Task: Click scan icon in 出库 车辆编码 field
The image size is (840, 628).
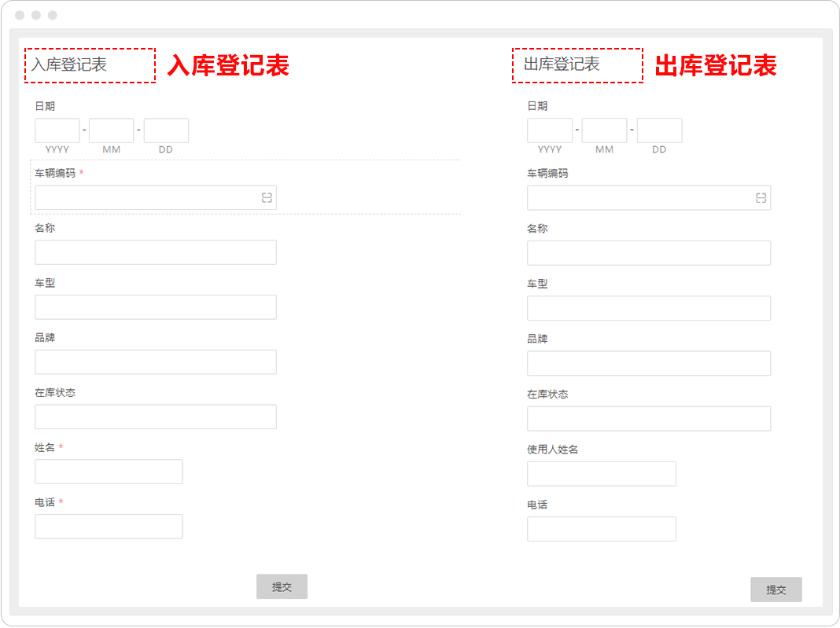Action: [761, 198]
